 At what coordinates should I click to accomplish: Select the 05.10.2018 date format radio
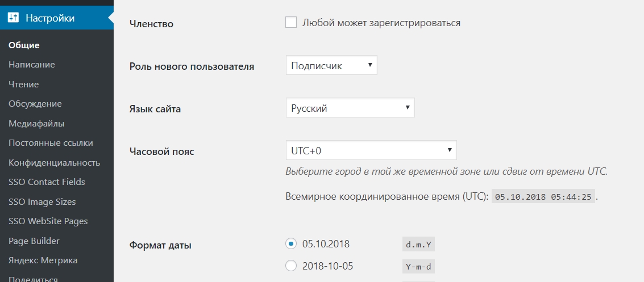[291, 244]
